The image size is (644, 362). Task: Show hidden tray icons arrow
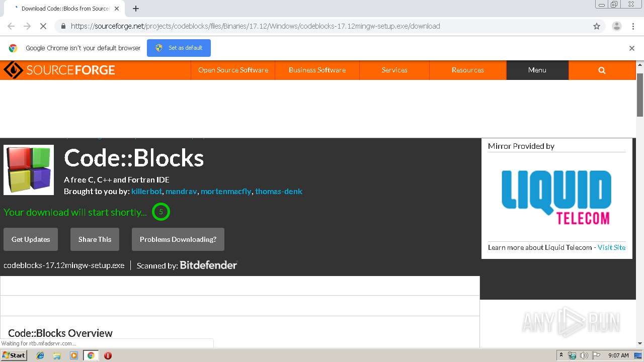click(560, 355)
